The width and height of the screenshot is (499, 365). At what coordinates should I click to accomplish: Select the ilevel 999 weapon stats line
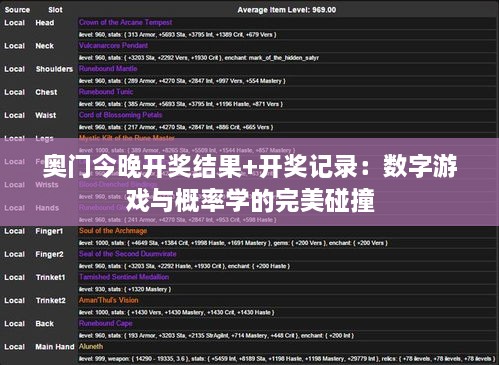pos(287,358)
